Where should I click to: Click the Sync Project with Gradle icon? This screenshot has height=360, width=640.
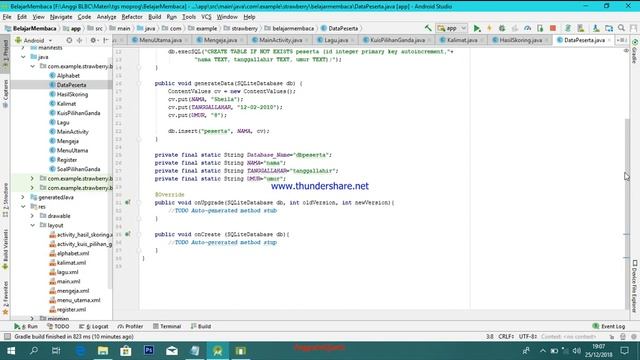tap(567, 28)
